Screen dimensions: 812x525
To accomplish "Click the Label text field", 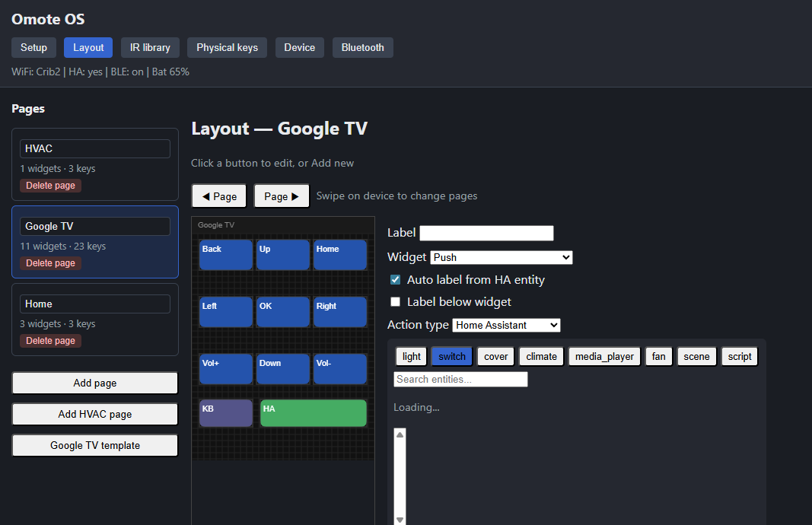I will click(486, 233).
